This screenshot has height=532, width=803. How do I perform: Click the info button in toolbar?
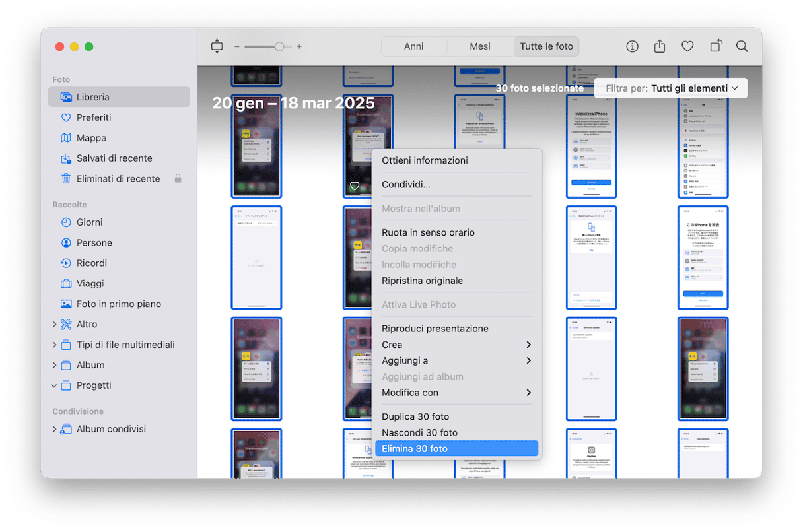coord(632,46)
